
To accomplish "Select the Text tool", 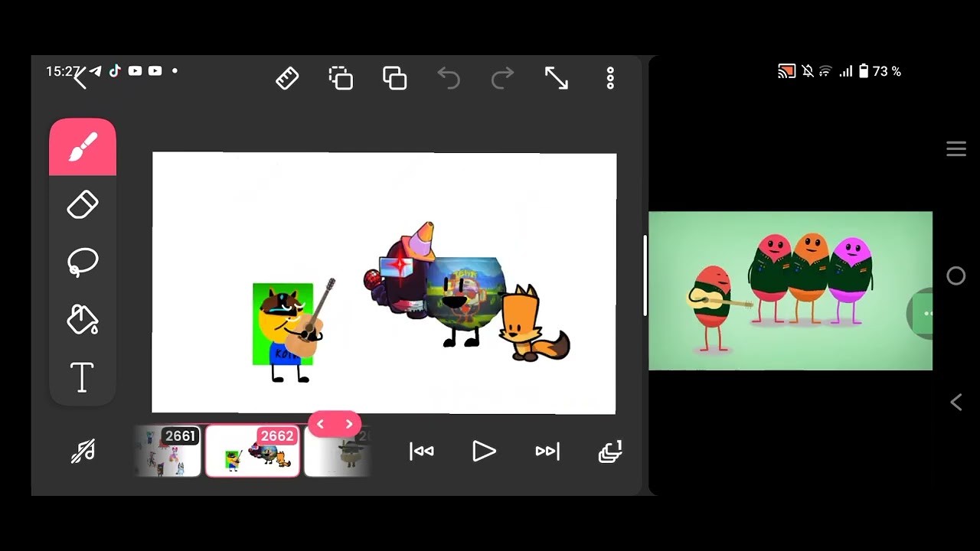I will point(83,377).
